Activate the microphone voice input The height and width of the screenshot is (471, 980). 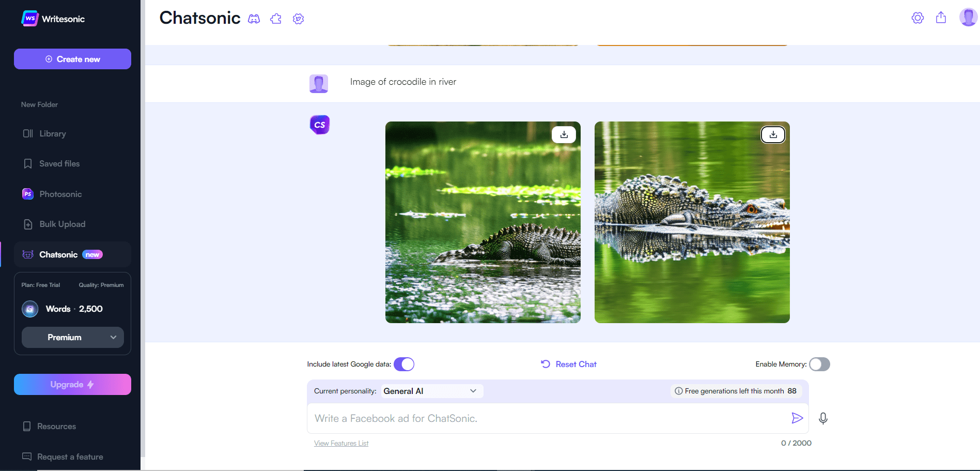pyautogui.click(x=823, y=418)
